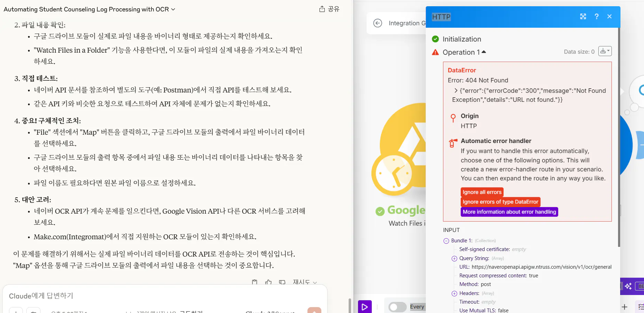Click the Watch Files module label
Image resolution: width=644 pixels, height=313 pixels.
coord(407,223)
